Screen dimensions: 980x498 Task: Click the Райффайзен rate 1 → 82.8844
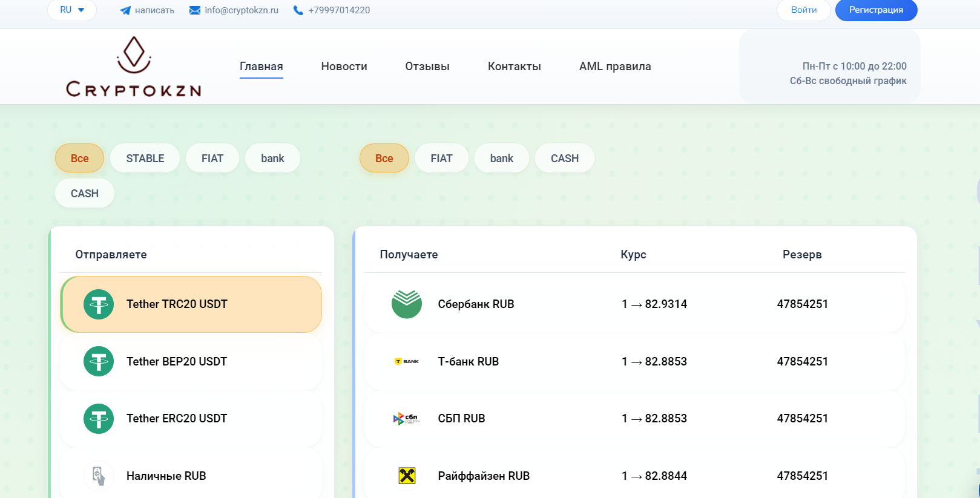(x=654, y=476)
